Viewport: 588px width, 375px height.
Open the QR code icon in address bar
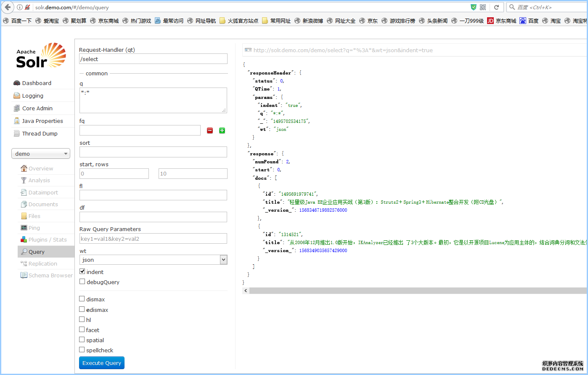(x=483, y=7)
